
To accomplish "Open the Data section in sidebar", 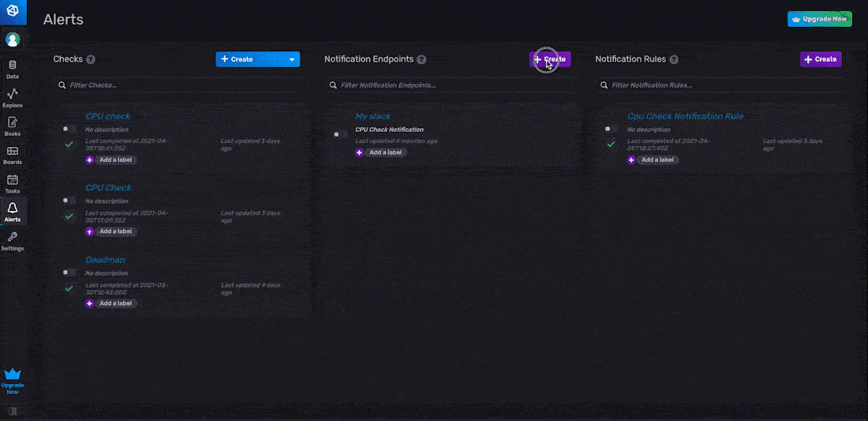I will (x=13, y=69).
